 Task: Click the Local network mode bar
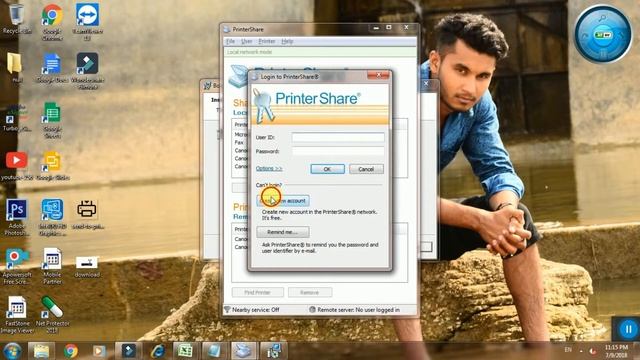pyautogui.click(x=320, y=52)
